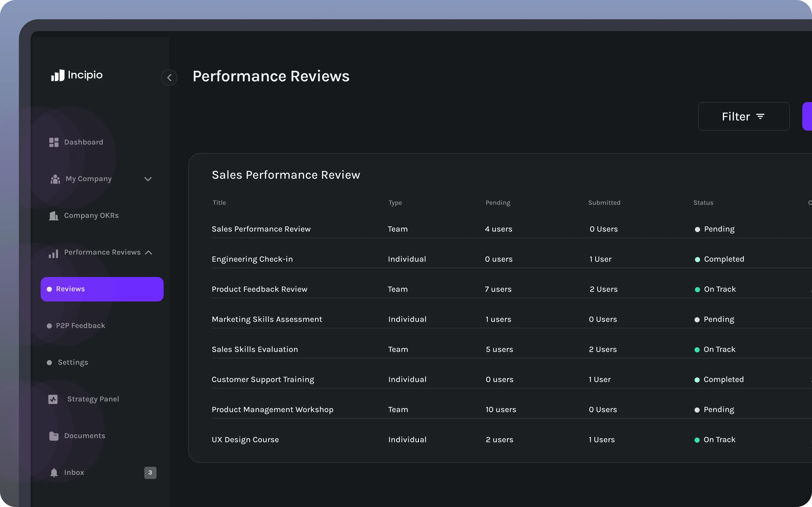812x507 pixels.
Task: Click the Incipio logo icon
Action: point(58,75)
